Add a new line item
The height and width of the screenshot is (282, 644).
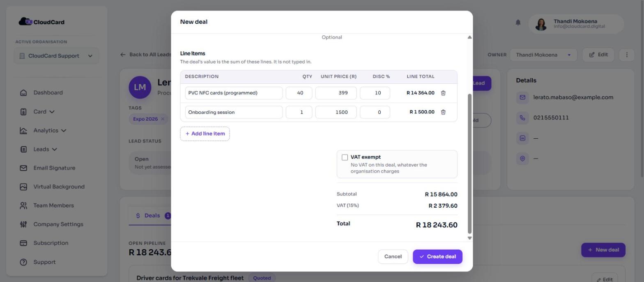tap(205, 134)
